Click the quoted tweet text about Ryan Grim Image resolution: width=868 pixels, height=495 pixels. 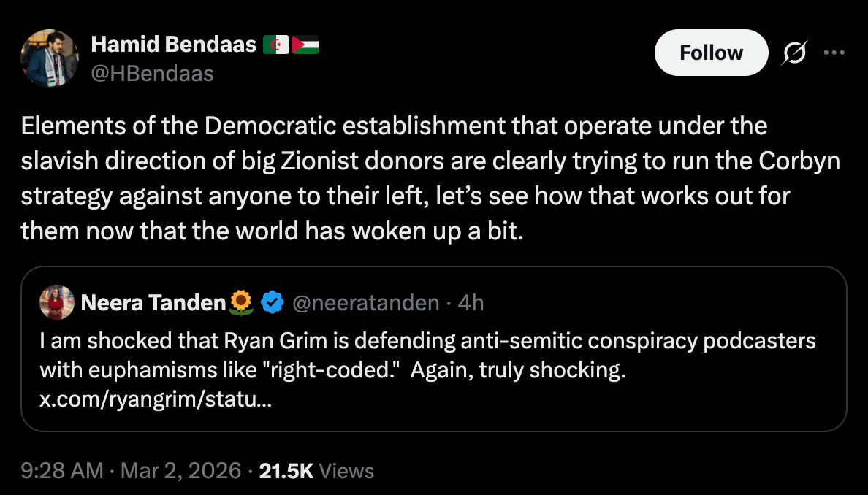pos(427,355)
